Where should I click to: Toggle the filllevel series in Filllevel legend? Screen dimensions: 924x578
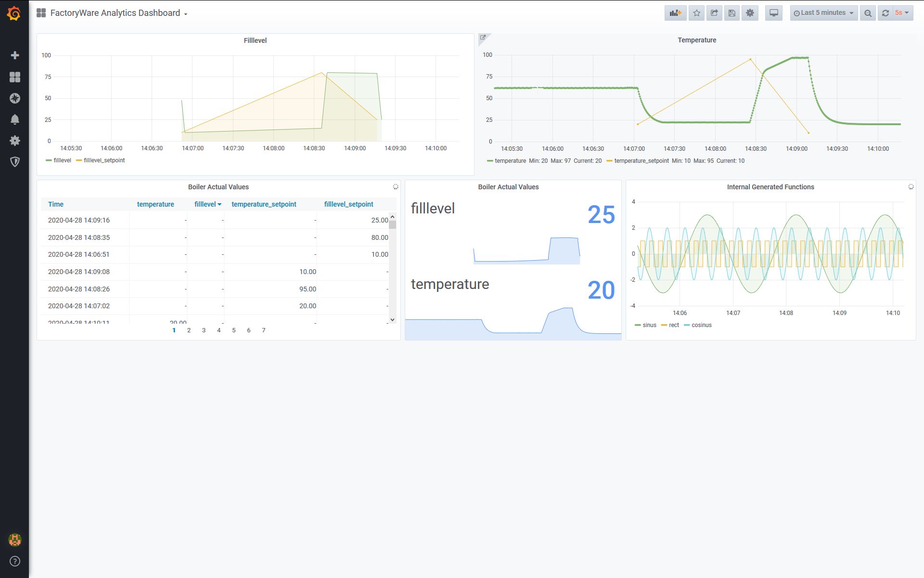[62, 160]
